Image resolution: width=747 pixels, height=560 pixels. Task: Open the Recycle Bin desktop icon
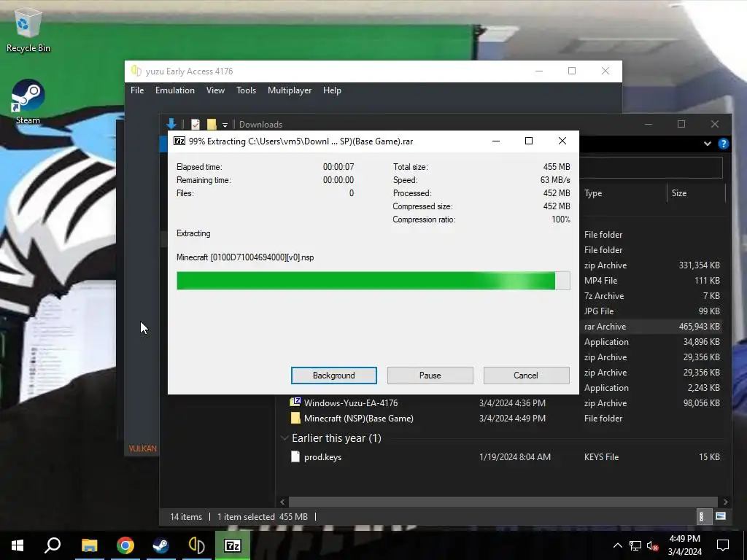[28, 29]
